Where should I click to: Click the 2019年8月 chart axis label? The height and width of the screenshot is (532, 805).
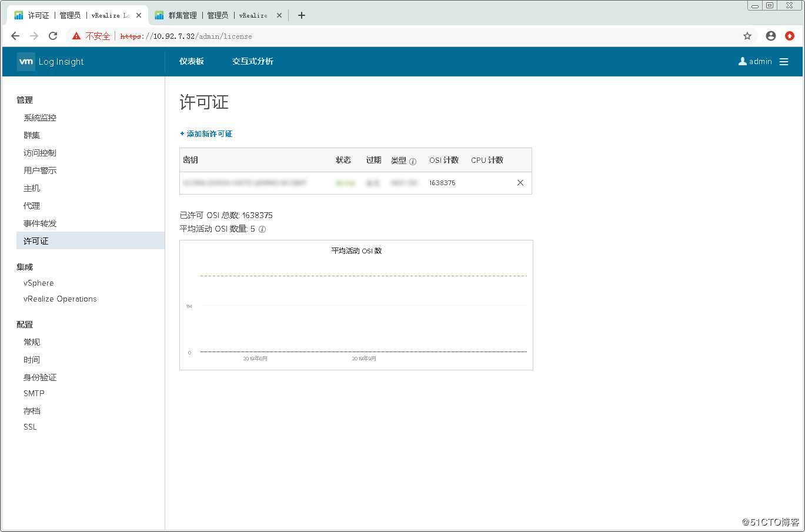tap(255, 359)
